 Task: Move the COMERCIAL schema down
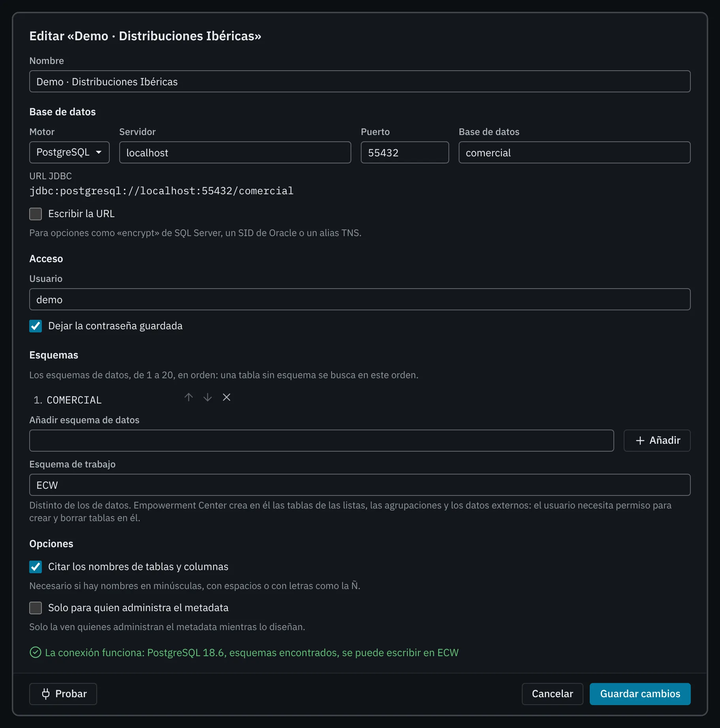(208, 397)
